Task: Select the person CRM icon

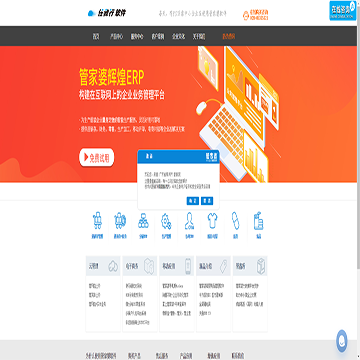Action: coord(189,221)
